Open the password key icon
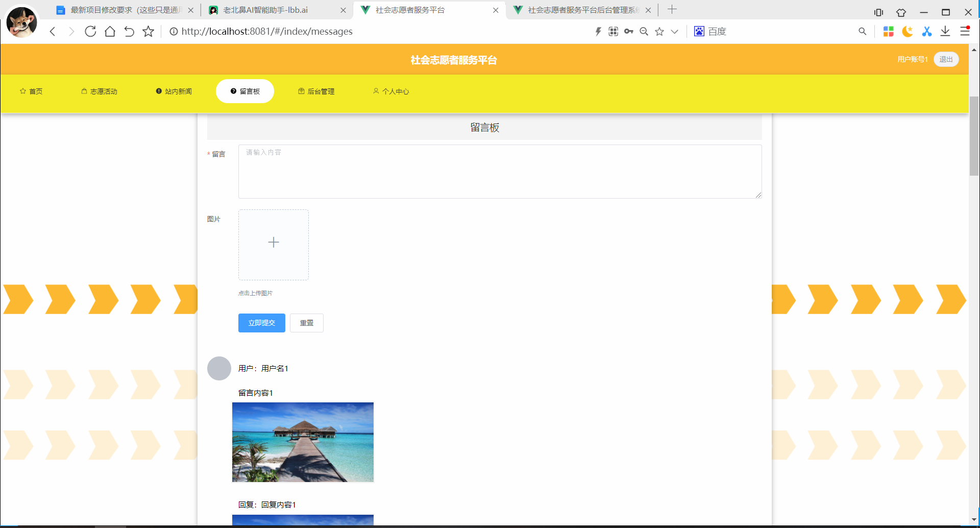980x528 pixels. click(629, 32)
